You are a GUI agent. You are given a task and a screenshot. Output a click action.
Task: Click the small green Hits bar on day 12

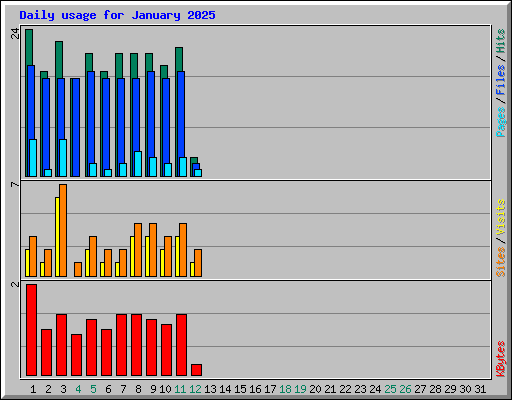point(194,160)
